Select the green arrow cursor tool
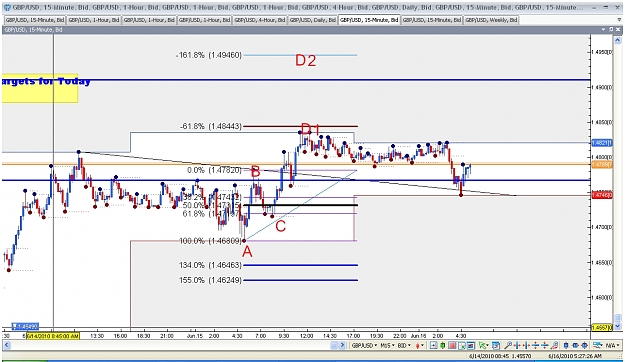The height and width of the screenshot is (362, 625). click(x=483, y=345)
